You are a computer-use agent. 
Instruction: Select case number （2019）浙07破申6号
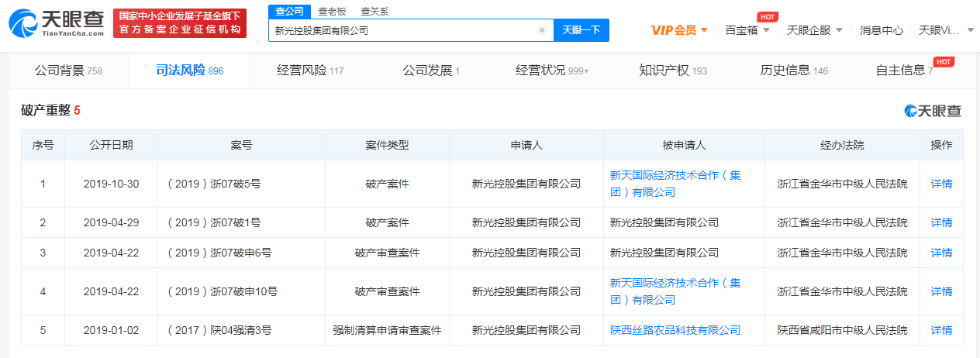coord(219,253)
